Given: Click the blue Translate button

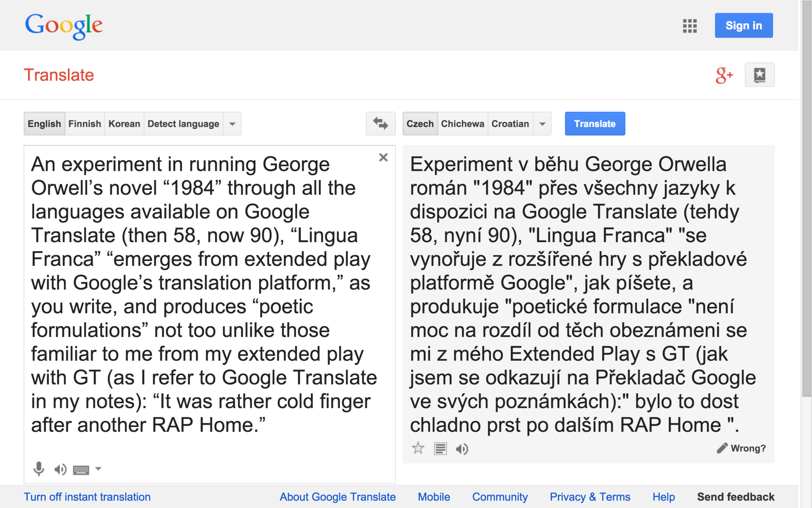Looking at the screenshot, I should (595, 124).
